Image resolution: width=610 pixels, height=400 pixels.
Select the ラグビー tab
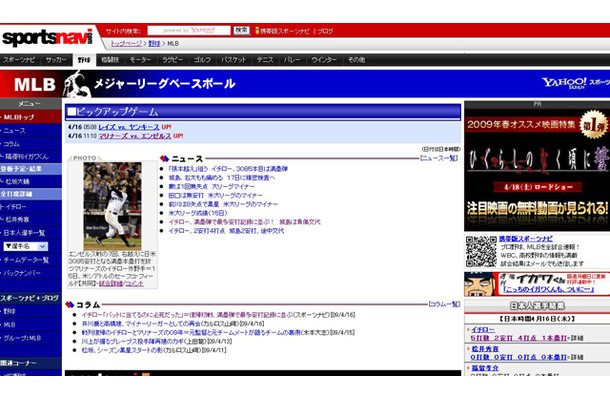[x=172, y=60]
